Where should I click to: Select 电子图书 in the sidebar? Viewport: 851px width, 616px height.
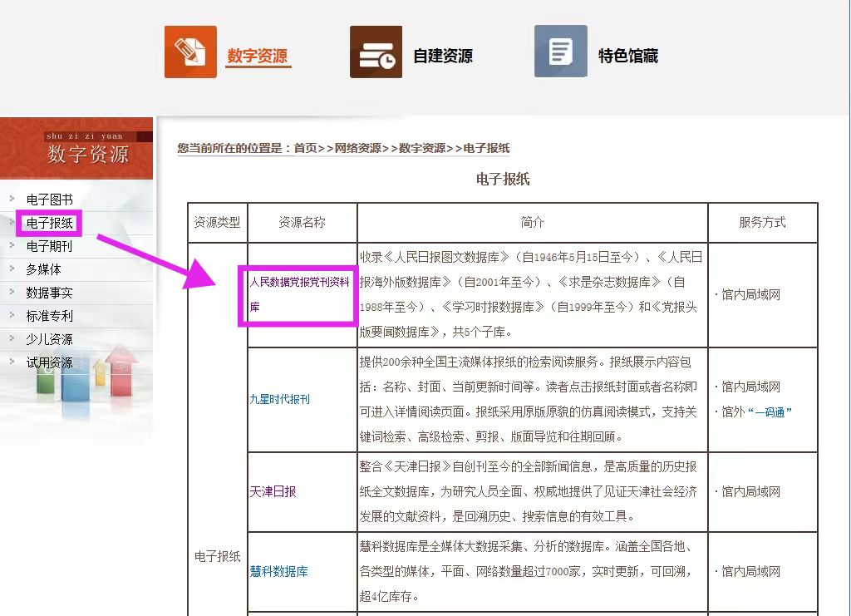[x=50, y=200]
